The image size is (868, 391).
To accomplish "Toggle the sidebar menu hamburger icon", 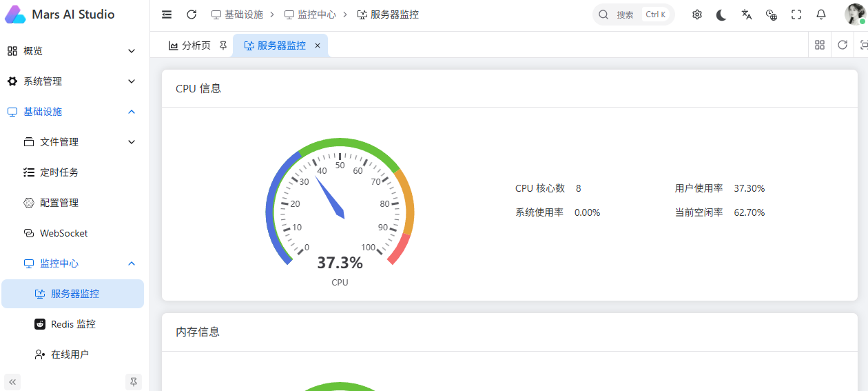I will coord(167,14).
